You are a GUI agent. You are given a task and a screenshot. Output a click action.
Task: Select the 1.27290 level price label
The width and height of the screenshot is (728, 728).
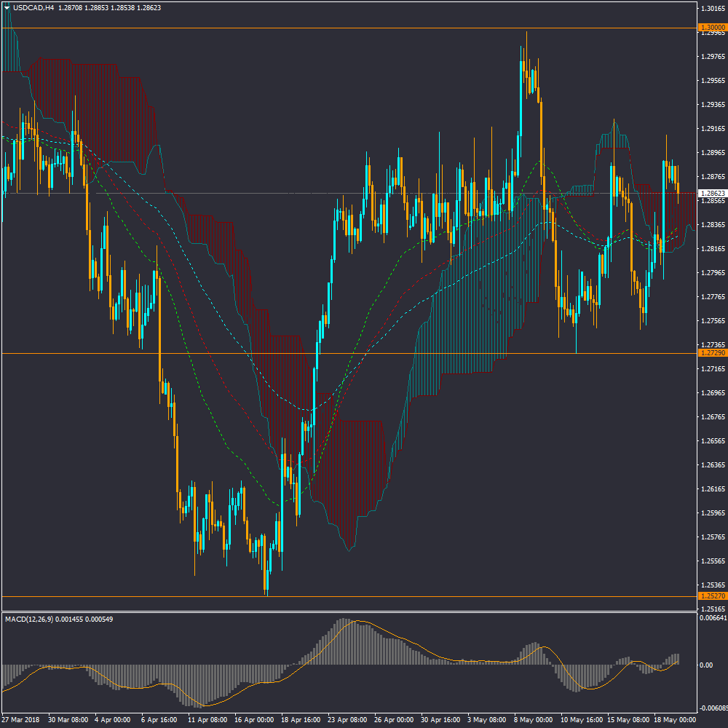(711, 353)
